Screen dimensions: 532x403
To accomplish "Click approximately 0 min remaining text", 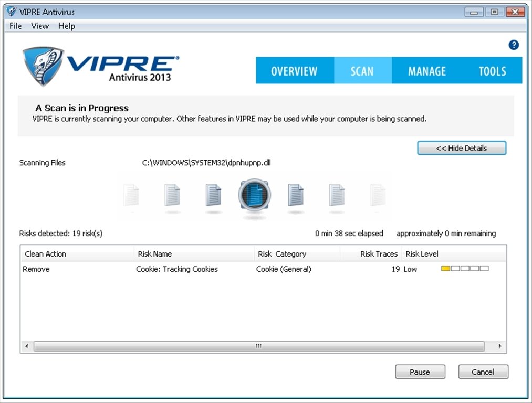I will click(x=446, y=233).
